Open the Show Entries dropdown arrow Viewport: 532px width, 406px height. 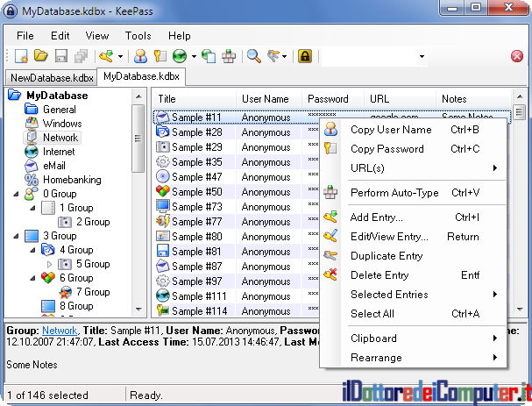[284, 56]
